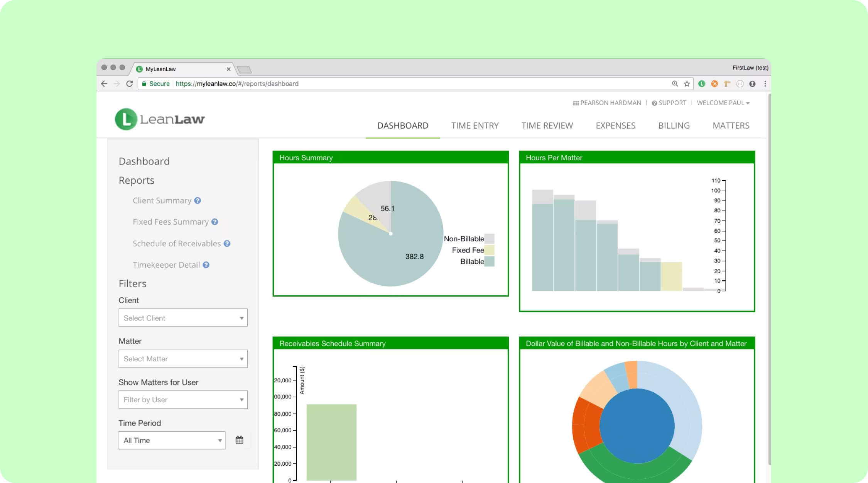Click the Filter by User input field
The image size is (868, 483).
[182, 399]
